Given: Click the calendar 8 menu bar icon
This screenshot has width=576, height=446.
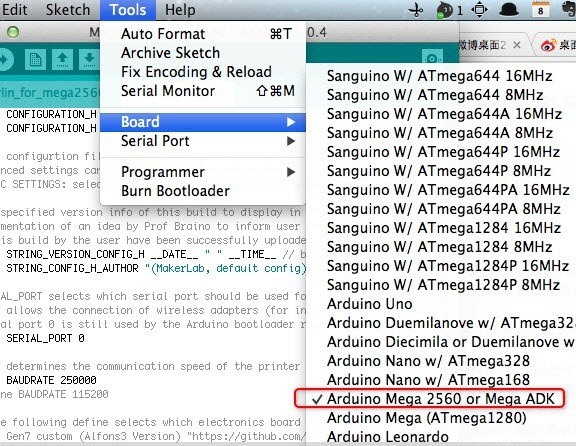Looking at the screenshot, I should click(x=540, y=10).
